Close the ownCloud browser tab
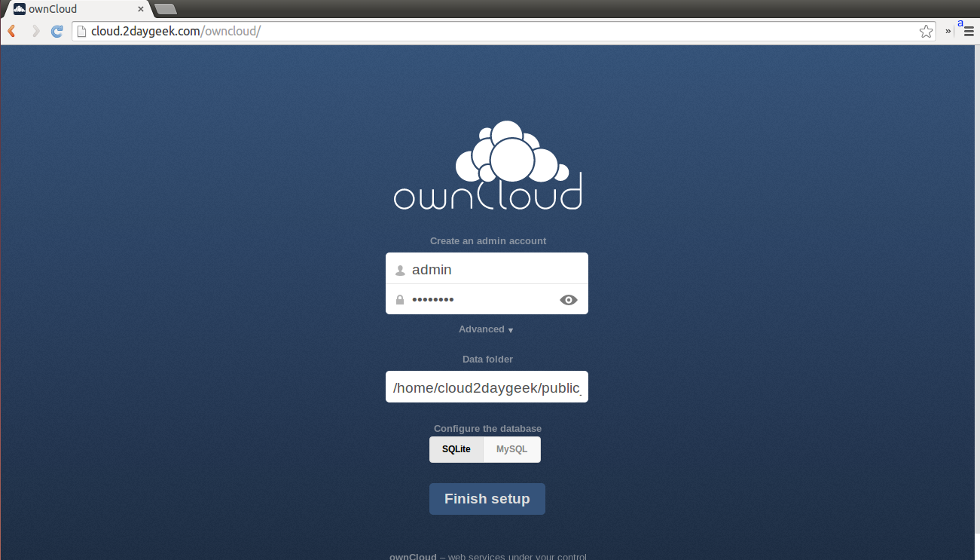The width and height of the screenshot is (980, 560). [x=140, y=9]
